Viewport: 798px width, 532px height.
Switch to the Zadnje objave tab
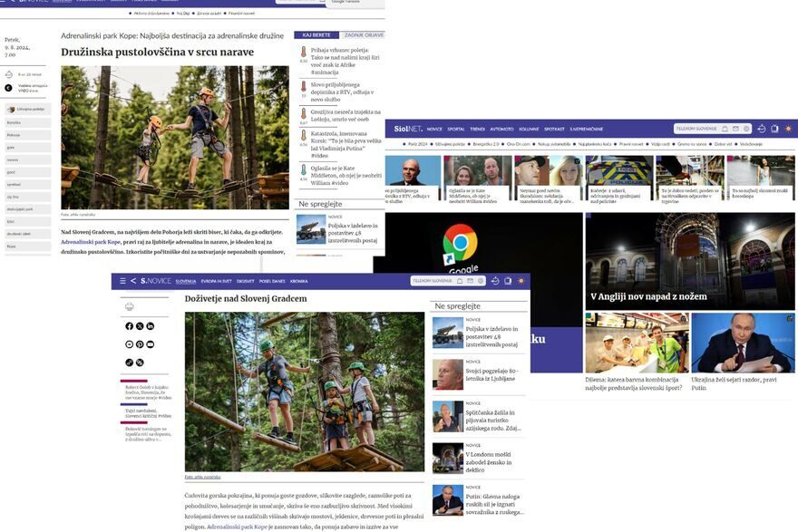point(362,34)
